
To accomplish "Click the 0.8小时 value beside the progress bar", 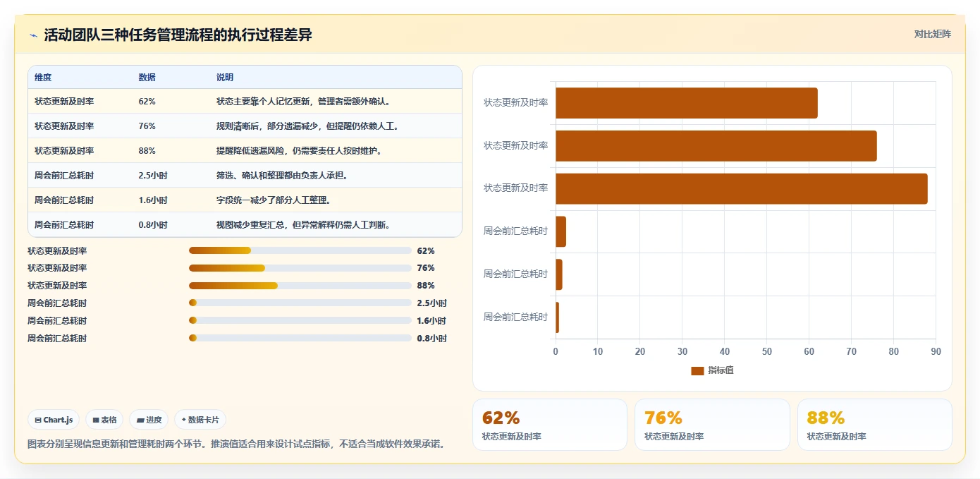I will (x=431, y=339).
